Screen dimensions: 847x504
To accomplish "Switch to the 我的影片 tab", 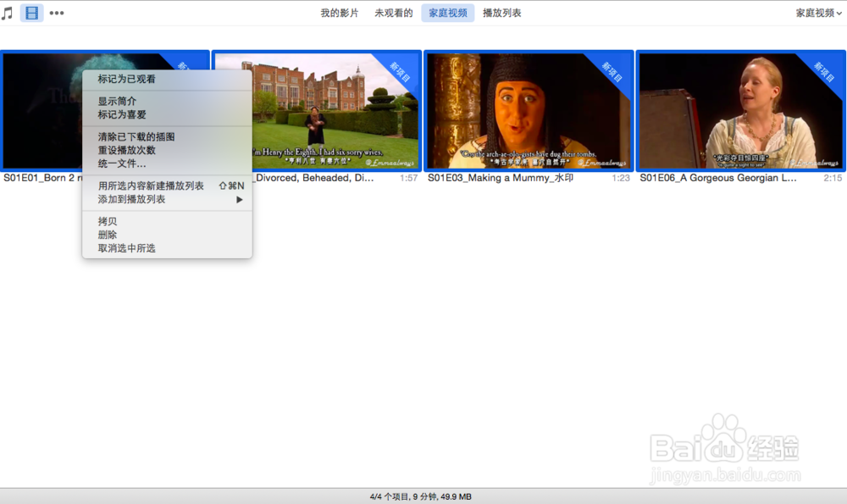I will 340,13.
